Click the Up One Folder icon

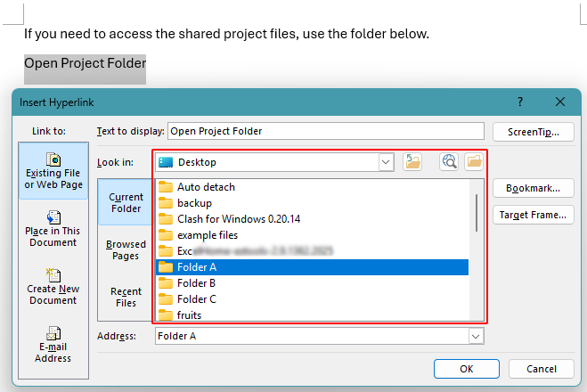(412, 162)
